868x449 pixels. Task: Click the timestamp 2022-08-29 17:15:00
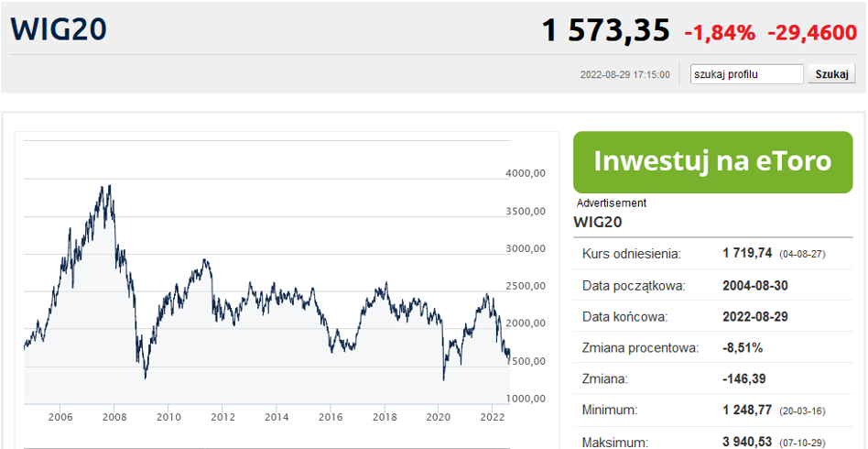(x=625, y=74)
